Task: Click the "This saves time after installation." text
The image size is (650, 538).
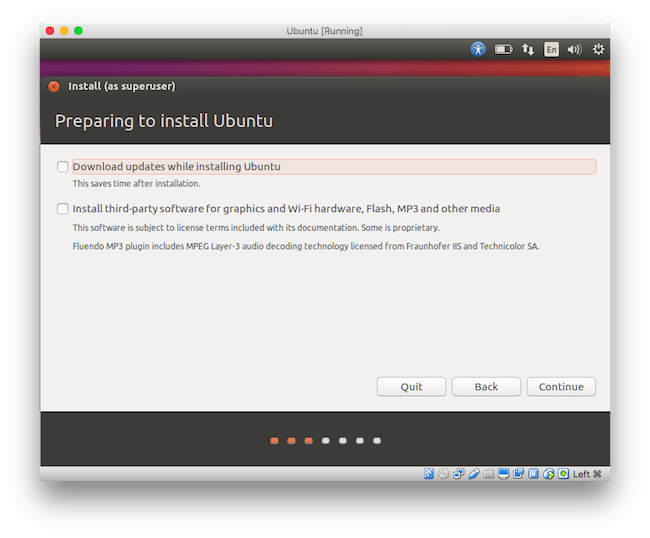Action: pyautogui.click(x=136, y=184)
